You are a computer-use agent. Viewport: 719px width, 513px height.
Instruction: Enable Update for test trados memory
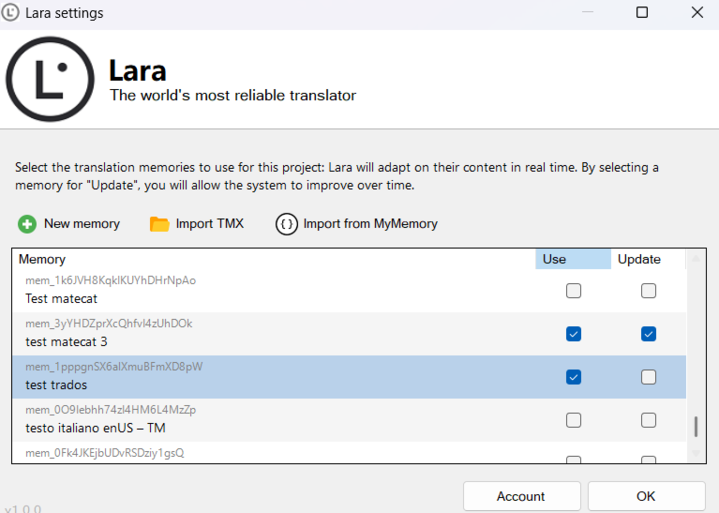648,377
